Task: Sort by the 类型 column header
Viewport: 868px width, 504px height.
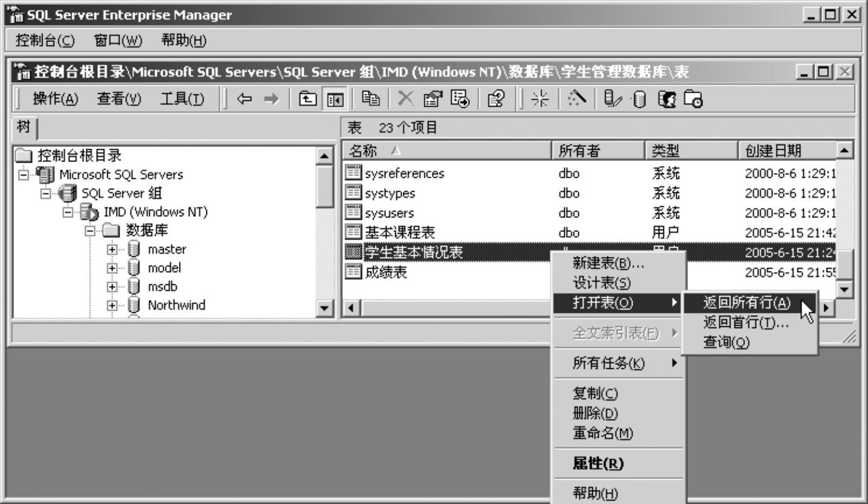Action: tap(691, 151)
